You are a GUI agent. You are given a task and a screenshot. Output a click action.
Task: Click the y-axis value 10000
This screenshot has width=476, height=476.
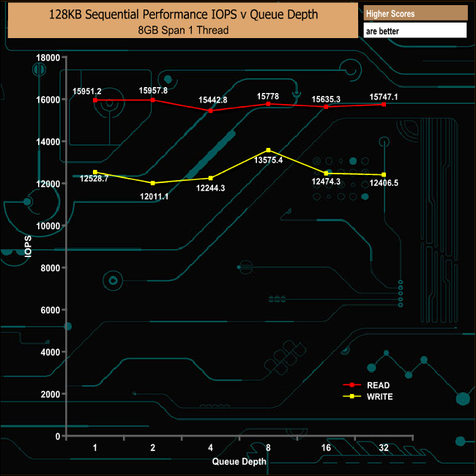(x=48, y=226)
